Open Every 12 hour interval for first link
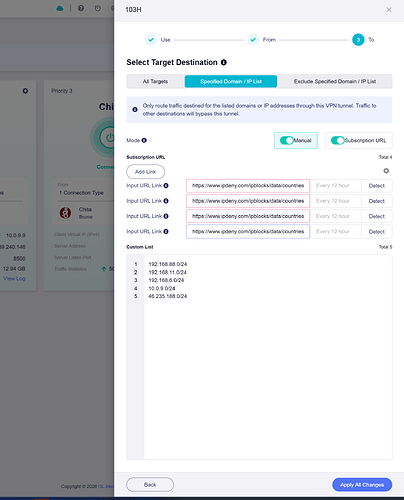Screen dimensions: 404x500 pos(336,186)
